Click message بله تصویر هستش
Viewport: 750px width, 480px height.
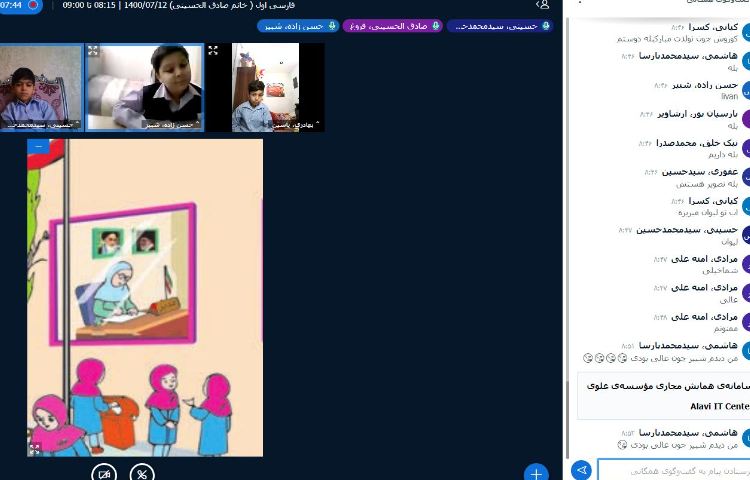707,184
